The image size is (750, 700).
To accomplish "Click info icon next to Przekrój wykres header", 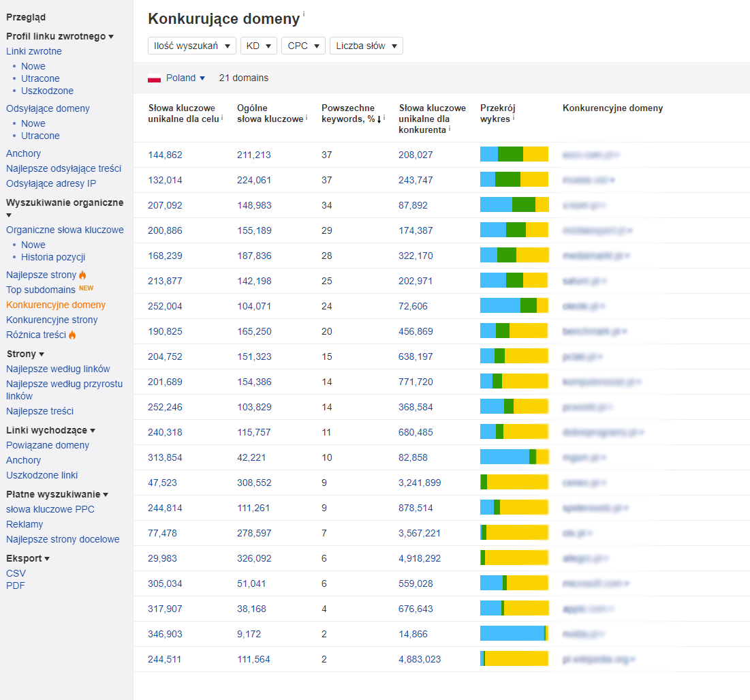I will click(514, 118).
